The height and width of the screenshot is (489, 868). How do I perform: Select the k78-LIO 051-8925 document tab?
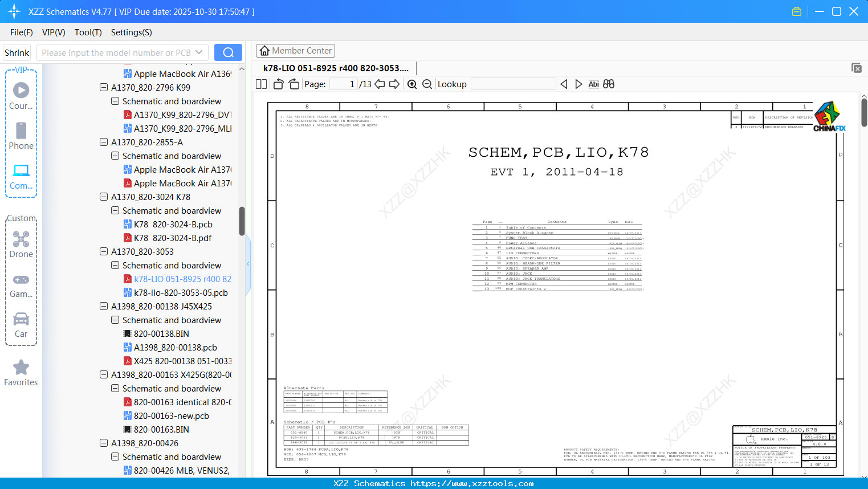336,68
